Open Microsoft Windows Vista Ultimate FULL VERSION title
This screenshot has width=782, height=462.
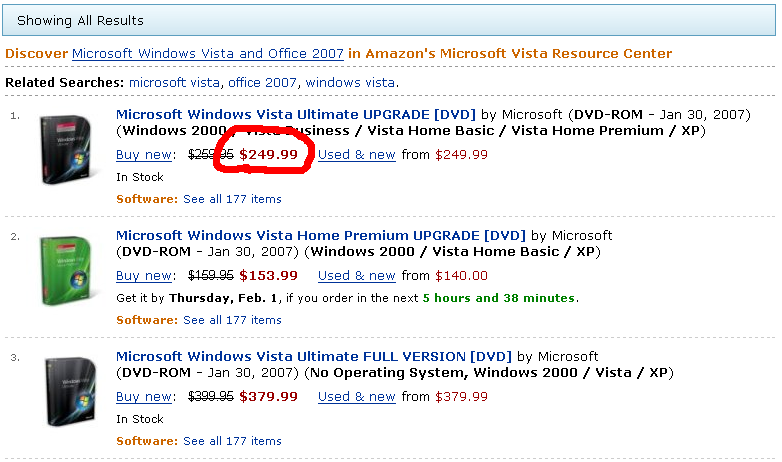314,357
